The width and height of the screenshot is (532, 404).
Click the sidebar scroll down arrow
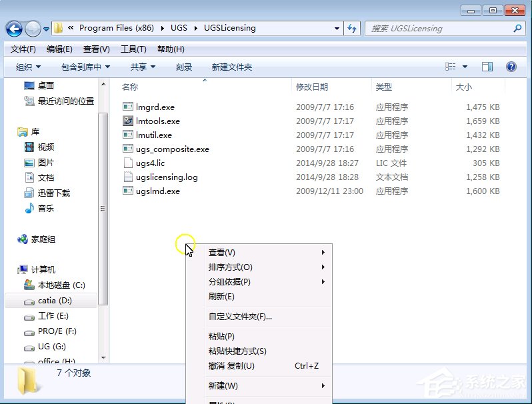coord(103,358)
